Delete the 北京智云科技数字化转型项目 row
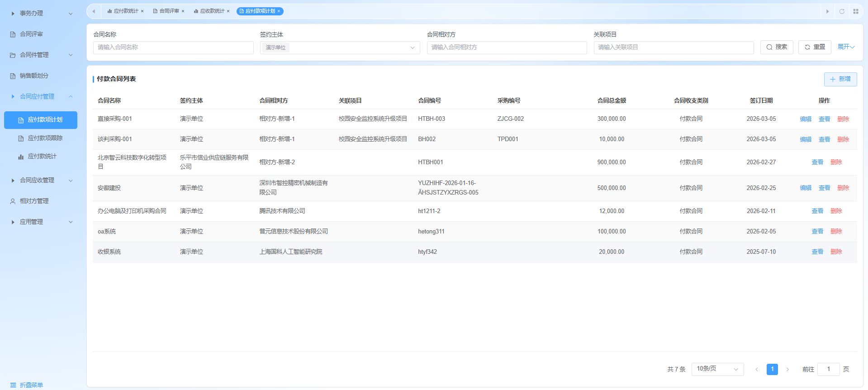Screen dimensions: 868x390 836,162
